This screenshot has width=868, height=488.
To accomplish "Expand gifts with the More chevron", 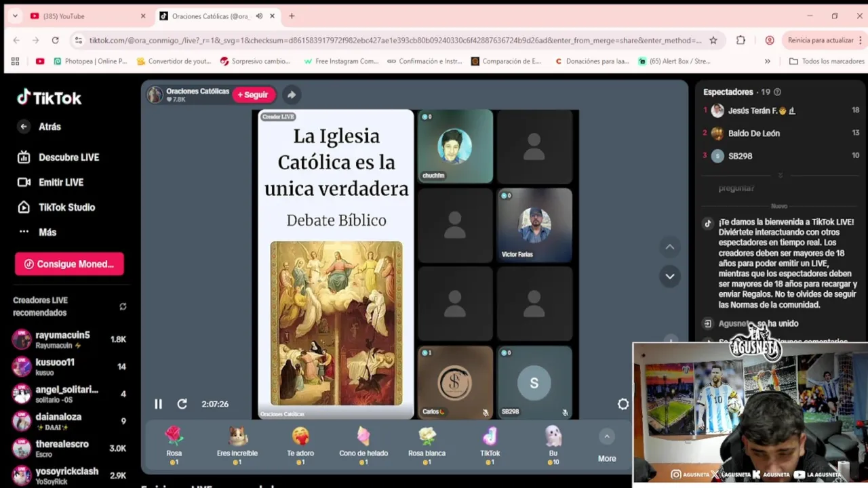I will [607, 436].
